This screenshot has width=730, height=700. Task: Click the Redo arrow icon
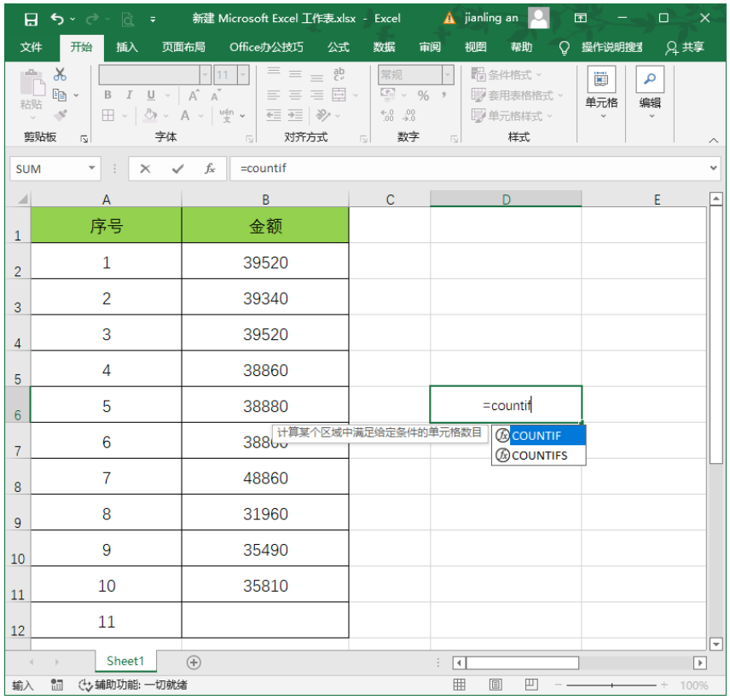[92, 19]
